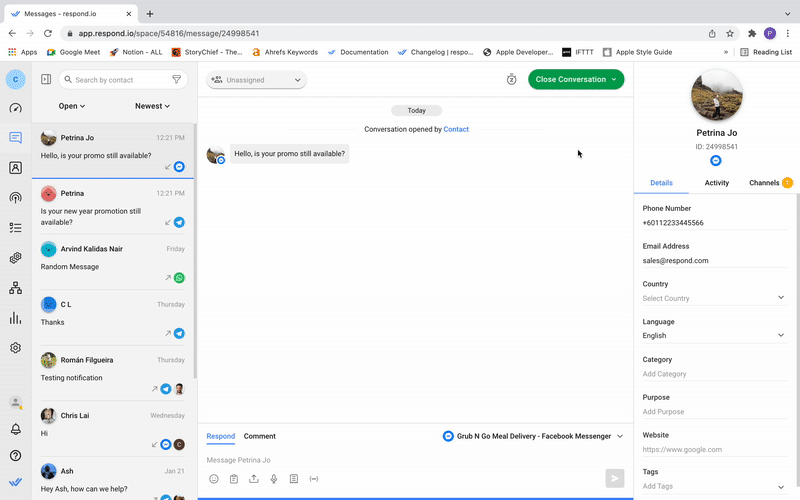
Task: Open the Chrome extensions puzzle icon
Action: [752, 33]
